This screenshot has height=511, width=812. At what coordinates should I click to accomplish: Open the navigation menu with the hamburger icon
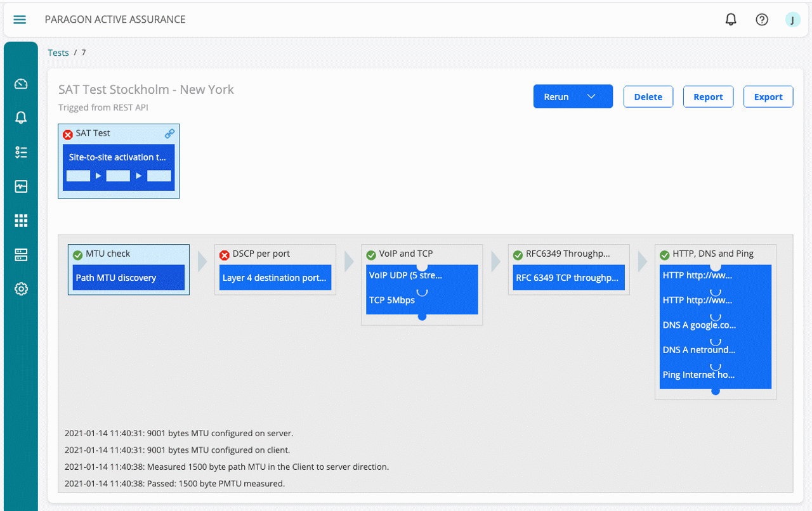point(20,19)
